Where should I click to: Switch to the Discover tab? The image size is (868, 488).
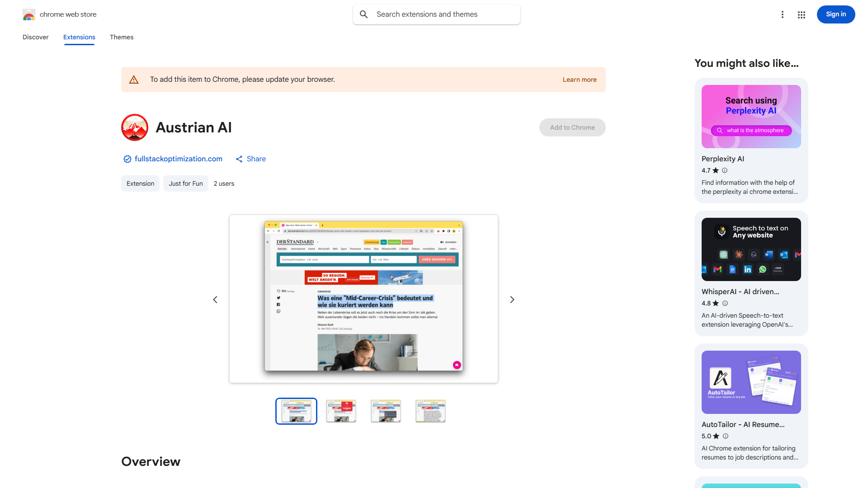[x=35, y=37]
